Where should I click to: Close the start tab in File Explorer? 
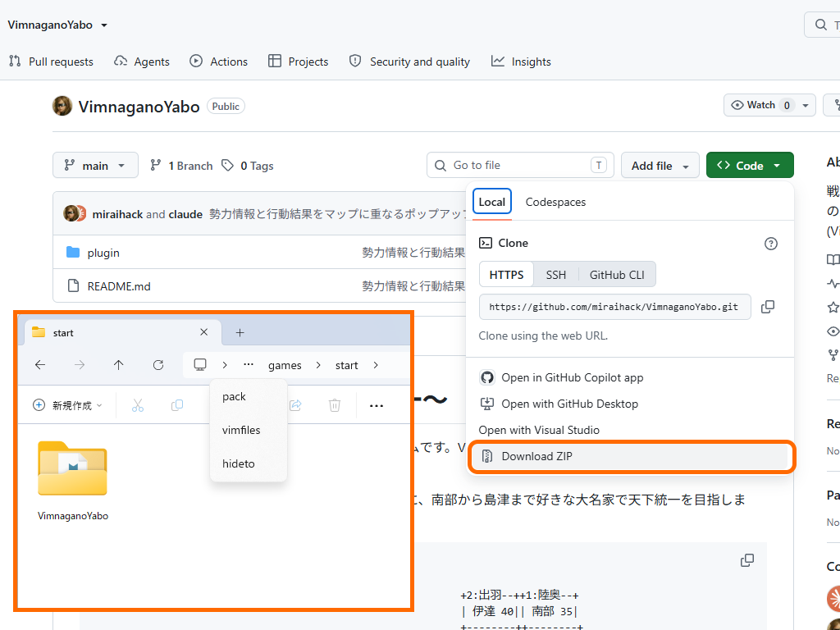(x=203, y=332)
